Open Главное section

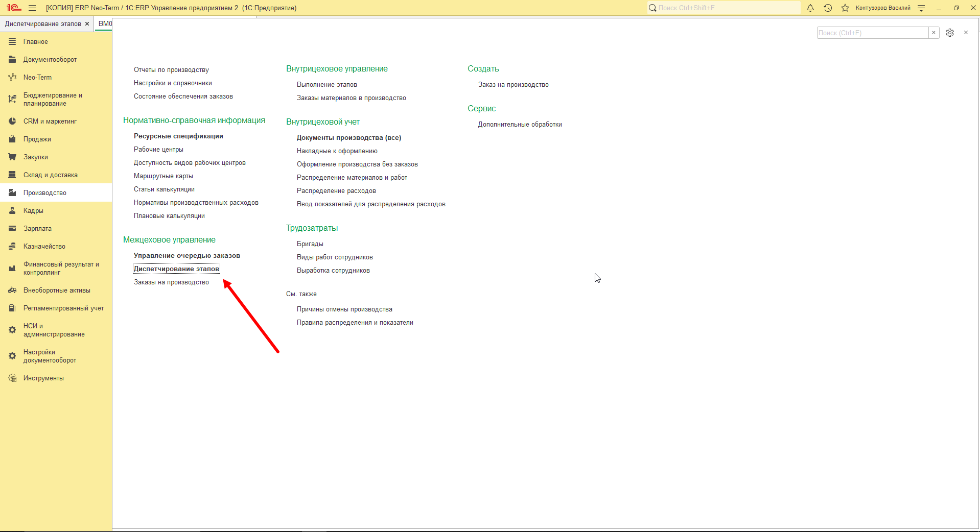pyautogui.click(x=56, y=42)
